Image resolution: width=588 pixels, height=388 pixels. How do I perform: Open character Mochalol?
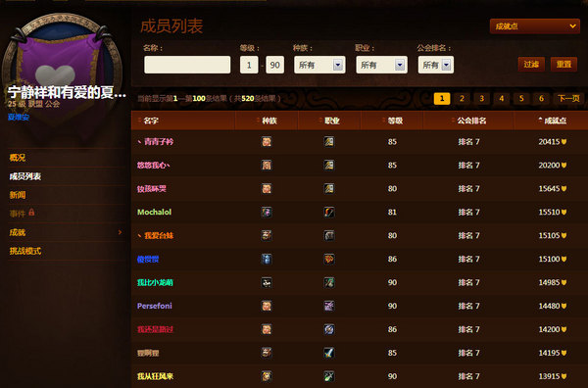(154, 213)
